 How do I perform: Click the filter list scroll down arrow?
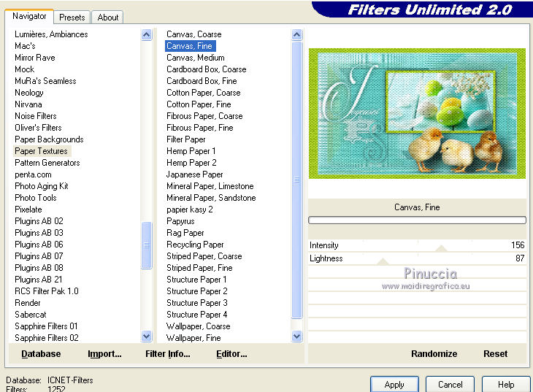coord(296,337)
